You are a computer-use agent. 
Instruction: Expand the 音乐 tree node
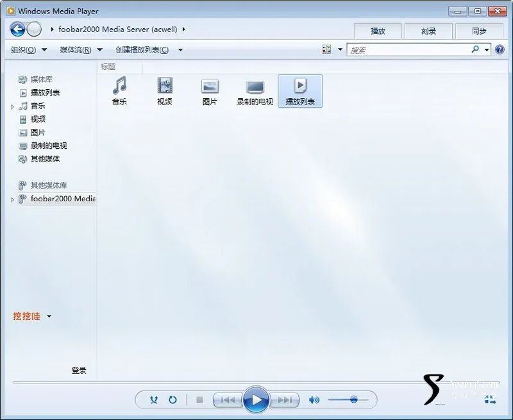coord(12,106)
